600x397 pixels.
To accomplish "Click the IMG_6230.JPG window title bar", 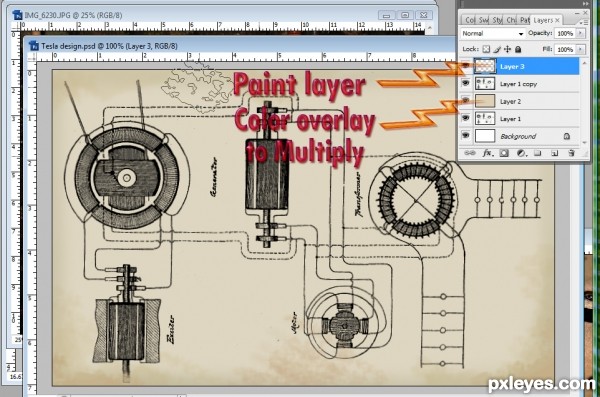I will [191, 15].
